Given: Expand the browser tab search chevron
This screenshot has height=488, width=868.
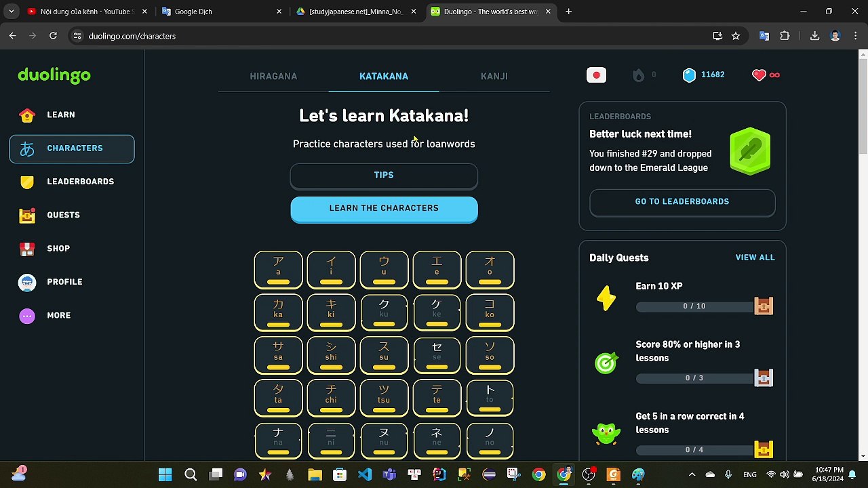Looking at the screenshot, I should point(12,12).
